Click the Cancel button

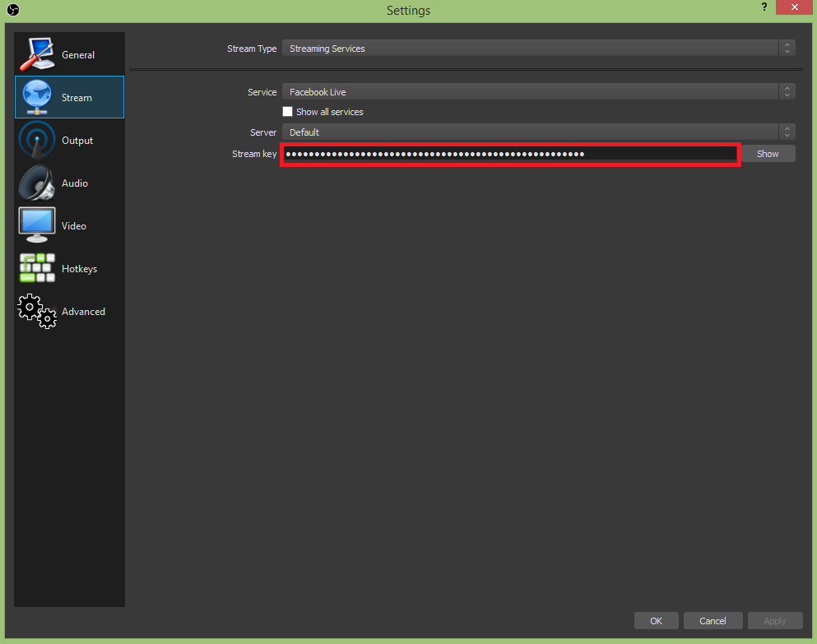(713, 621)
